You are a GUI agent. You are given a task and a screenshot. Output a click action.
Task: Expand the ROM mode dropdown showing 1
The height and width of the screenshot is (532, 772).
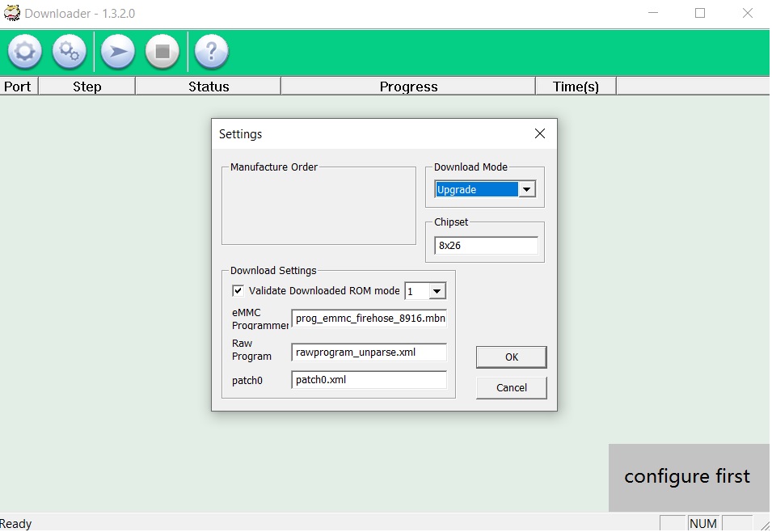[437, 291]
